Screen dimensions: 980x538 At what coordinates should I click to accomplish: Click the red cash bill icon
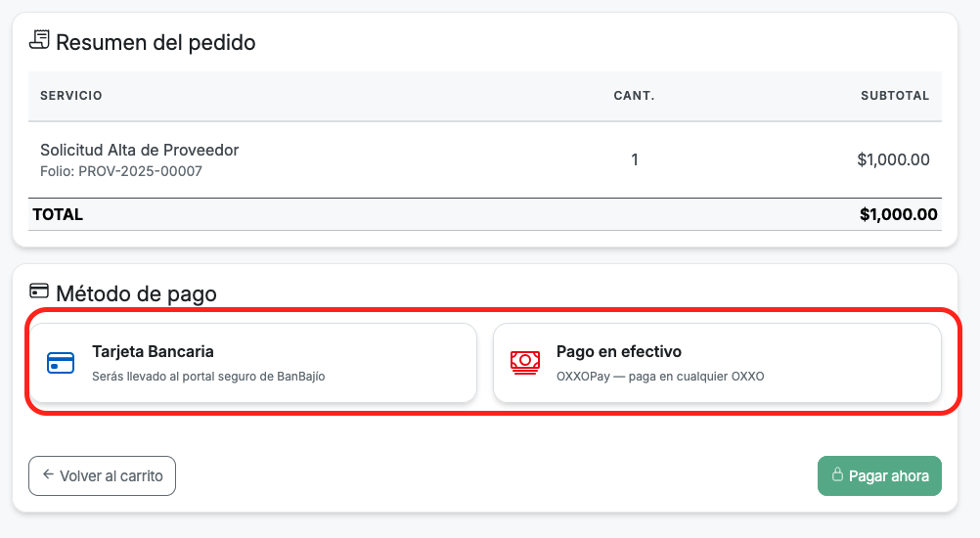525,362
